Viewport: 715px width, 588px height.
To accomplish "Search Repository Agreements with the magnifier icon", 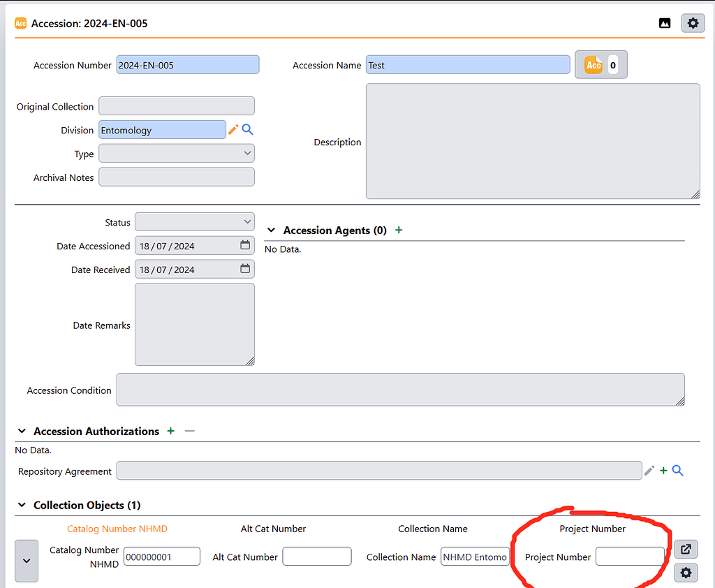I will 677,470.
